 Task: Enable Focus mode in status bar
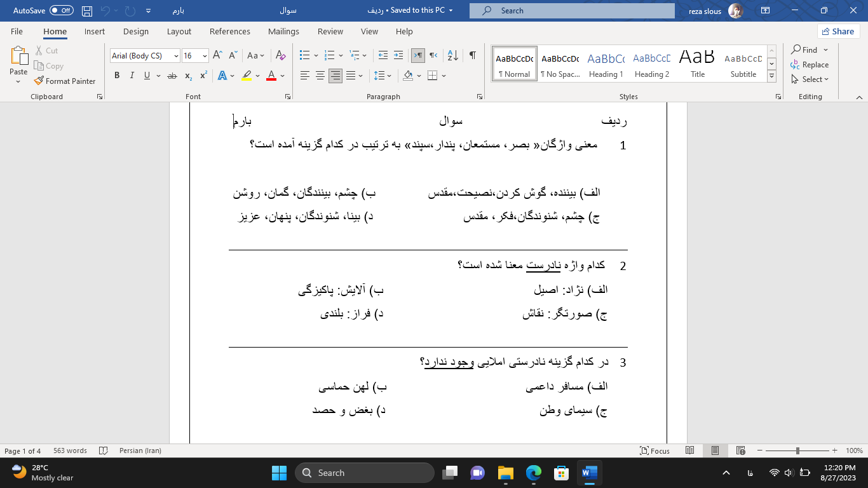654,451
